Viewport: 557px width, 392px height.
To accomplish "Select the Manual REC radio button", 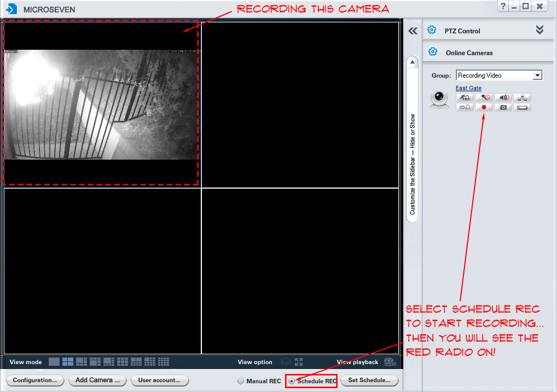I will click(241, 381).
